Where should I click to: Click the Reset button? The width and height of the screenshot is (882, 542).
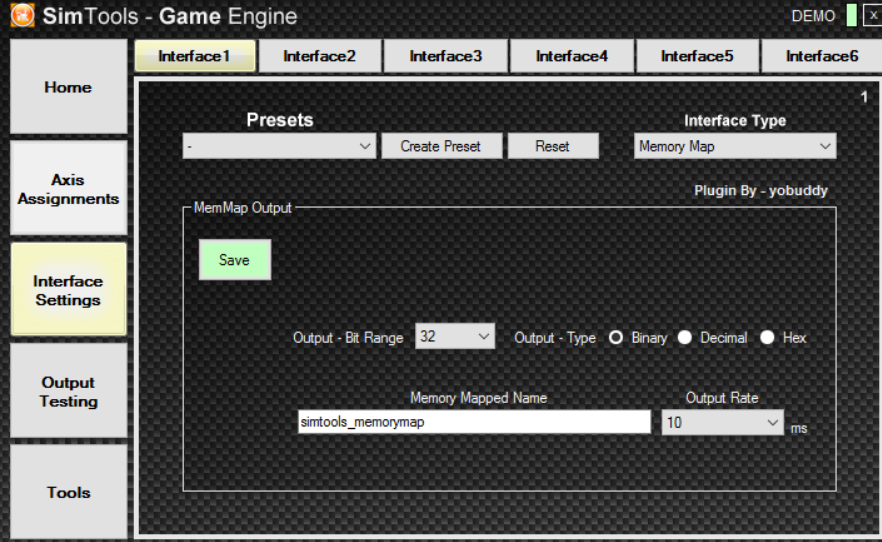pos(552,146)
